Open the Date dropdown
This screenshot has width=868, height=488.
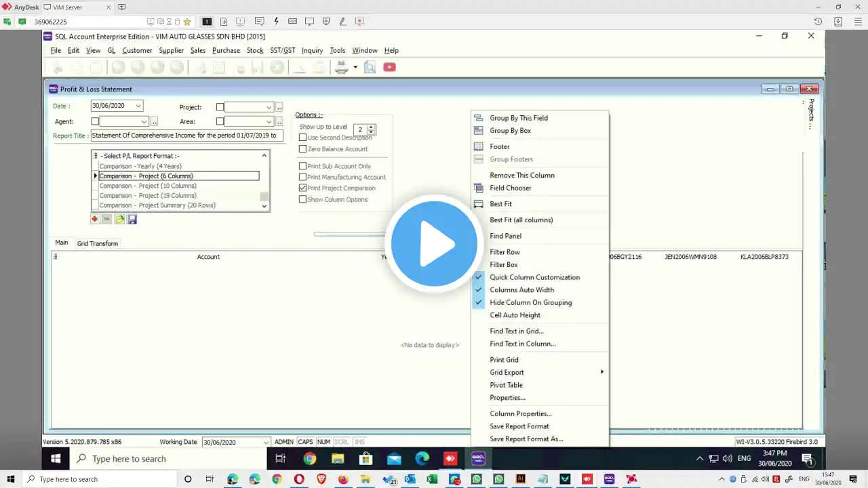(138, 106)
